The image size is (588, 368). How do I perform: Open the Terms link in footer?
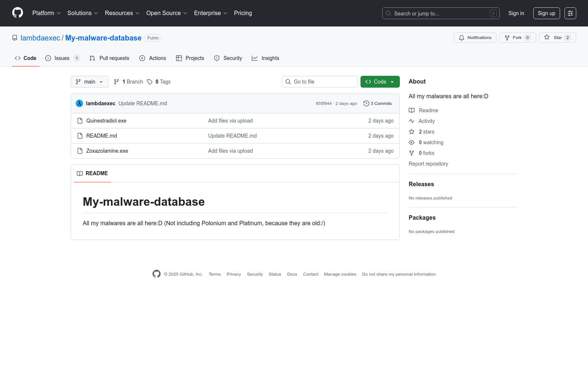215,274
